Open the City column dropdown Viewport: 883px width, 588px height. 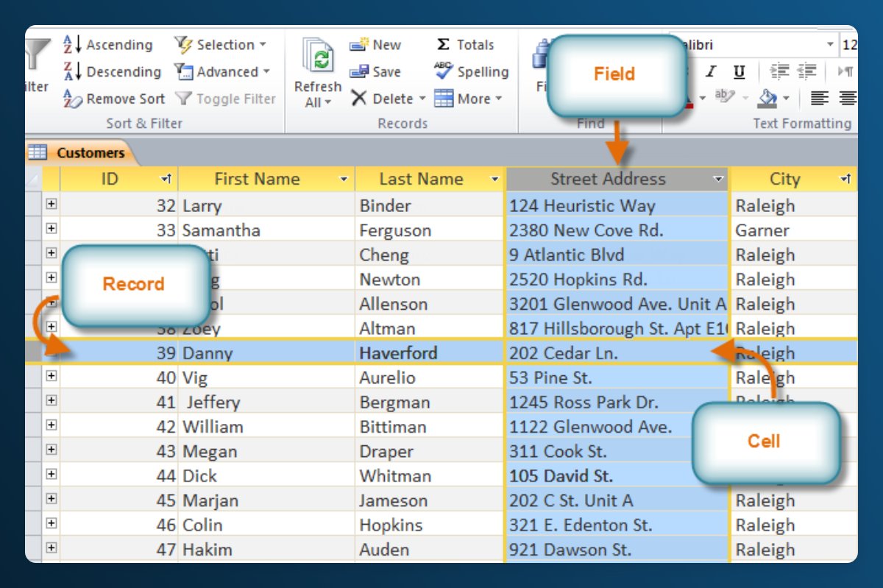pyautogui.click(x=847, y=179)
